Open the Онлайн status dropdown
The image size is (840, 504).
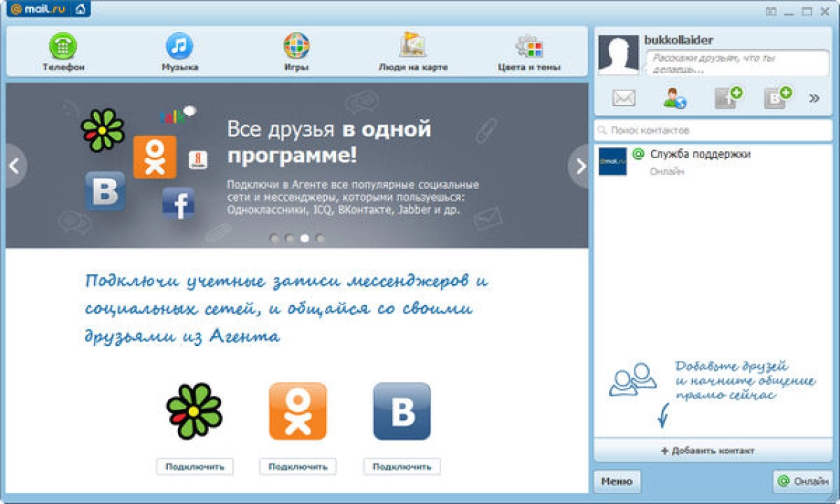[x=803, y=482]
